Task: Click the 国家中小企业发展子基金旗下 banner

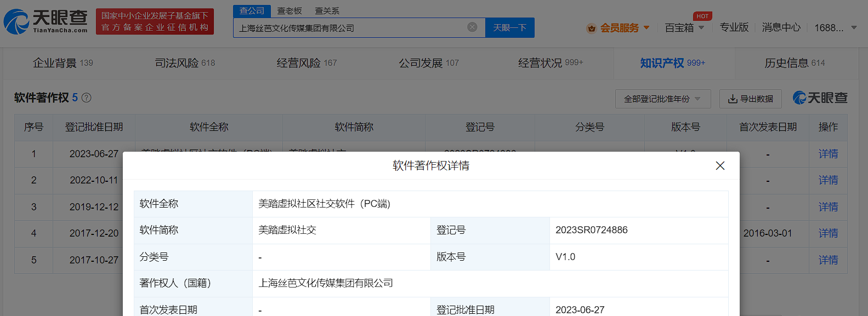Action: click(x=155, y=21)
